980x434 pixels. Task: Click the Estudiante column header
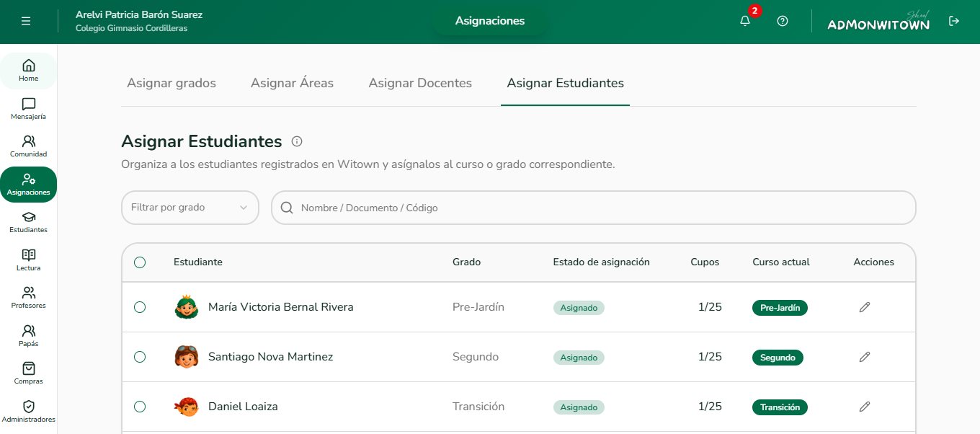(198, 262)
